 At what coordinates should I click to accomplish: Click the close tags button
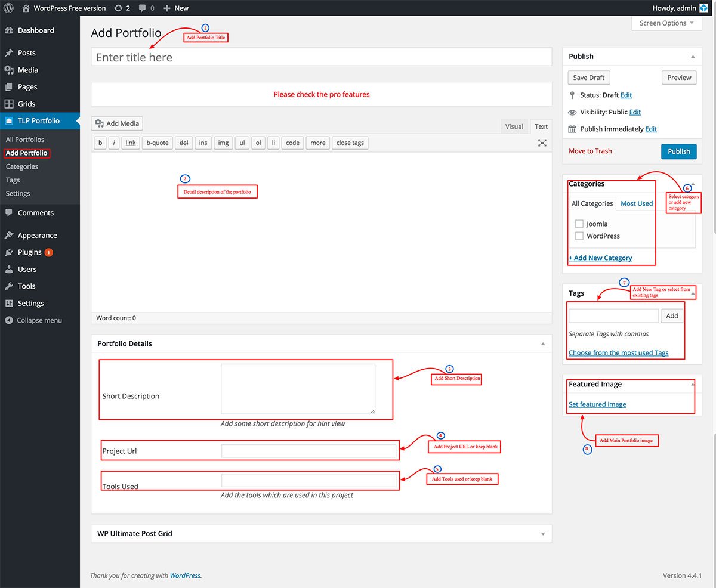[350, 143]
